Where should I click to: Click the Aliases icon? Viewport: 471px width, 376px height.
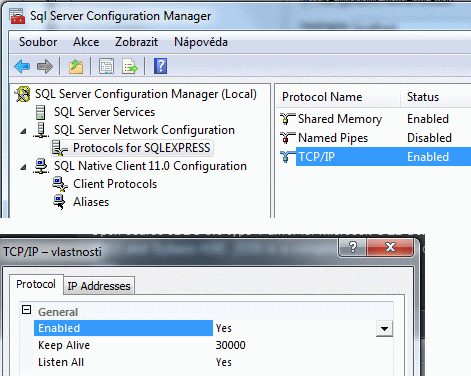pyautogui.click(x=59, y=202)
